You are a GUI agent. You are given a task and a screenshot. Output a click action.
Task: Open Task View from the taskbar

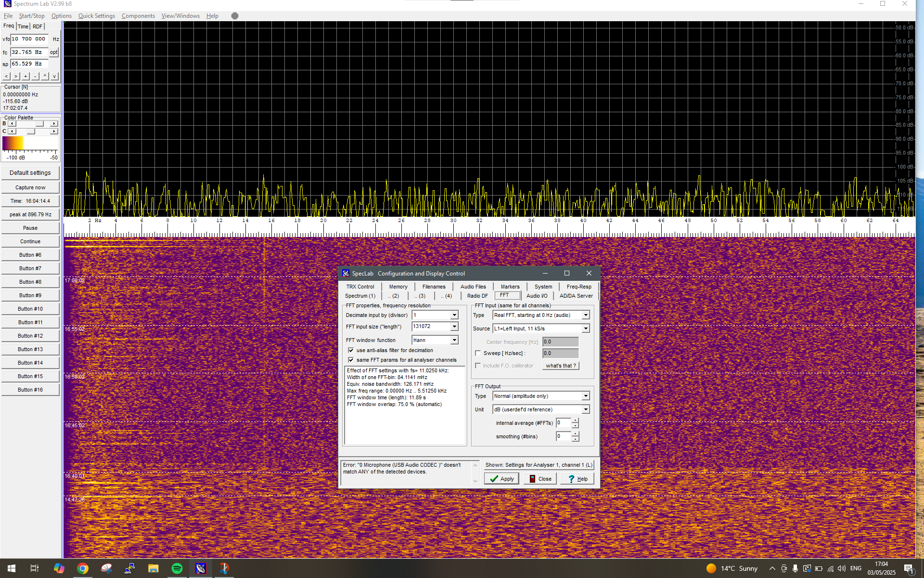click(35, 568)
